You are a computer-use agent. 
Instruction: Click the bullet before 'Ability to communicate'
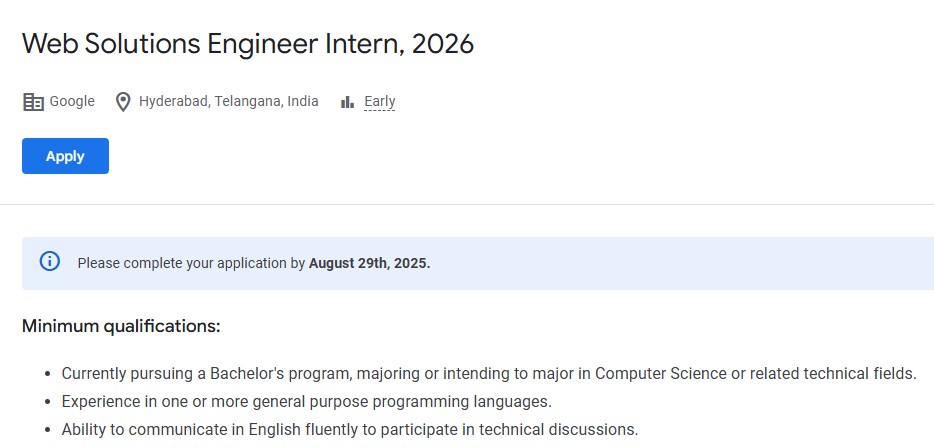[x=48, y=430]
